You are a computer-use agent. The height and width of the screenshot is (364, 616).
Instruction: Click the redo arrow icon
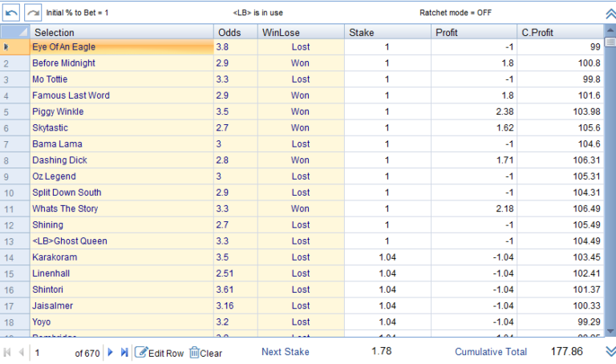pyautogui.click(x=33, y=13)
